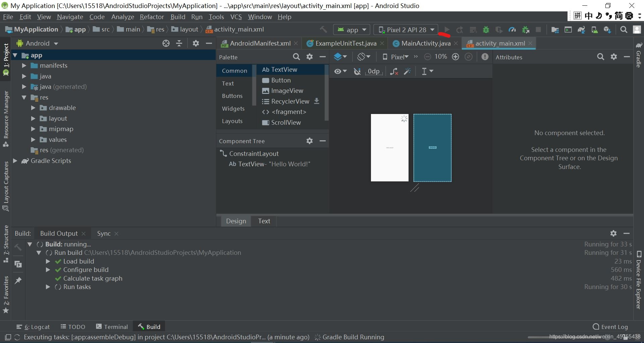
Task: Click the Attributes panel search icon
Action: (601, 57)
